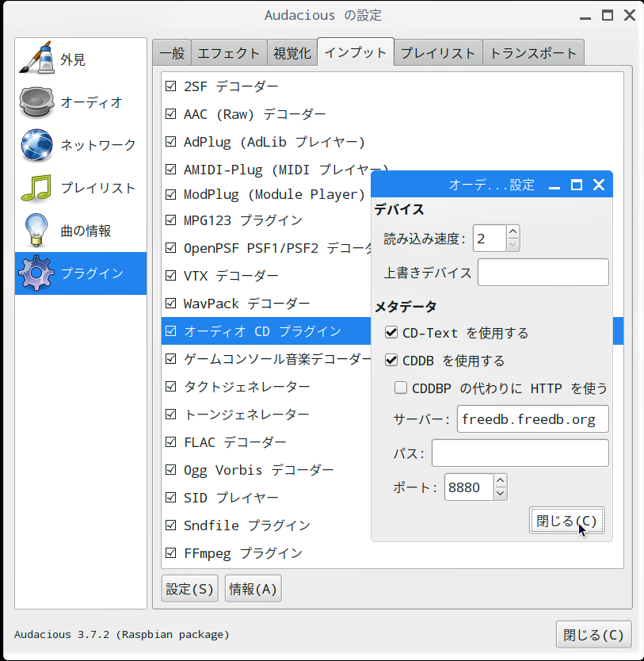Screen dimensions: 644x661
Task: Toggle the AMIDI-Plug checkbox
Action: (x=170, y=170)
